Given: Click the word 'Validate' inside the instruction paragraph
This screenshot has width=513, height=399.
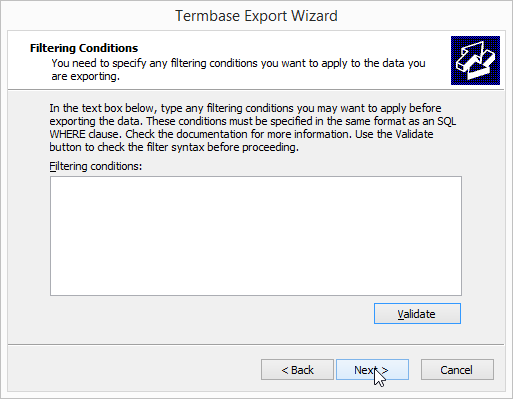Looking at the screenshot, I should (414, 134).
